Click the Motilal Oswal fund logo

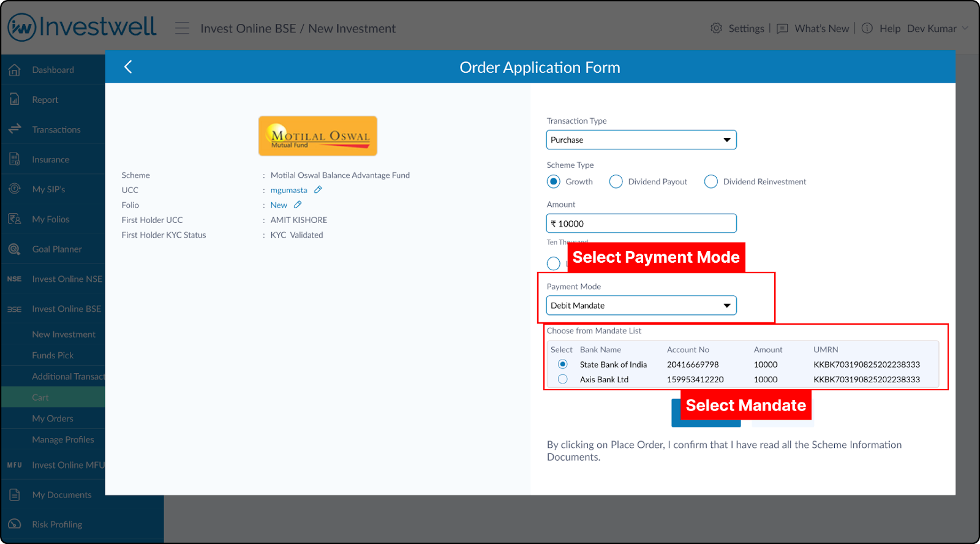pyautogui.click(x=318, y=136)
